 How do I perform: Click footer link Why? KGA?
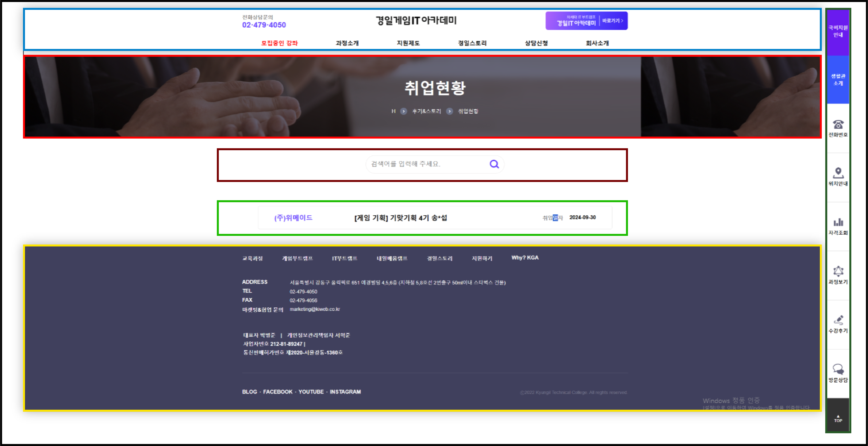click(x=525, y=258)
